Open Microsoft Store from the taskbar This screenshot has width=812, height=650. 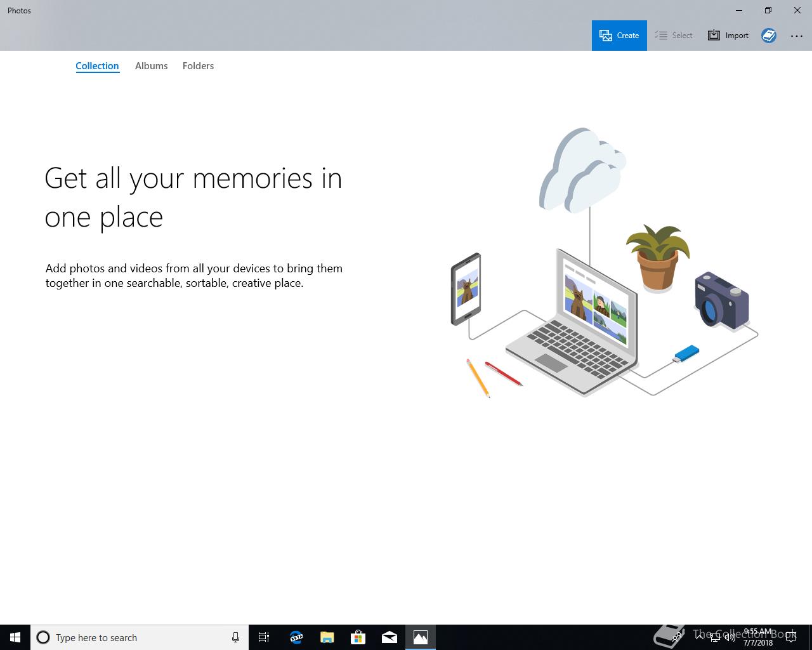(x=358, y=637)
